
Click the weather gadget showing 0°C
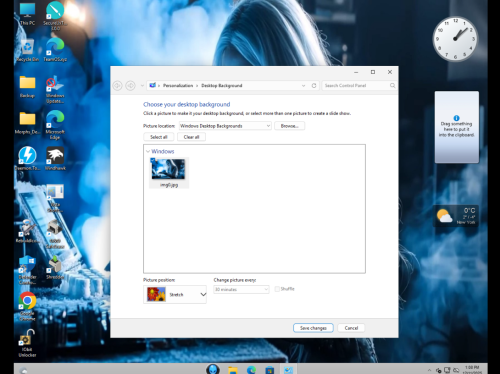pyautogui.click(x=456, y=216)
